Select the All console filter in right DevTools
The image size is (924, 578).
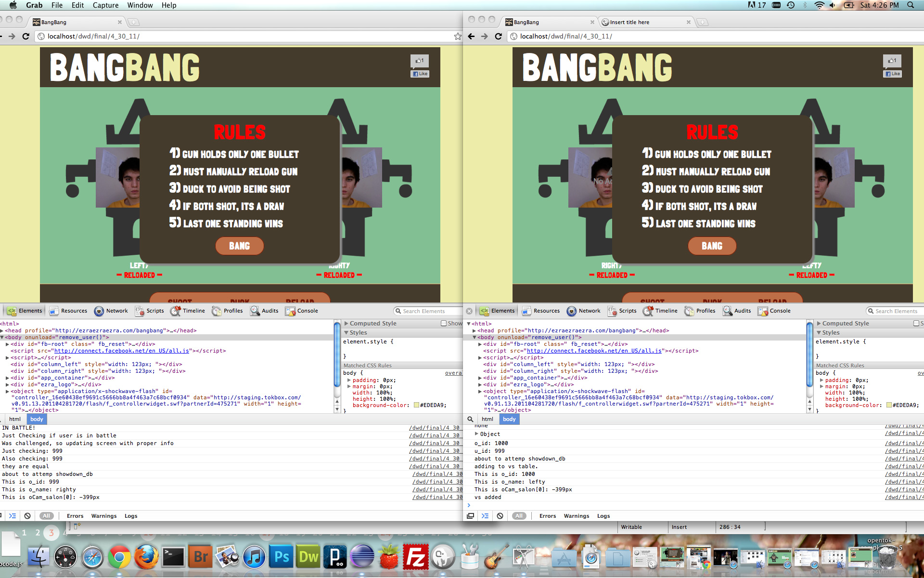pos(519,516)
